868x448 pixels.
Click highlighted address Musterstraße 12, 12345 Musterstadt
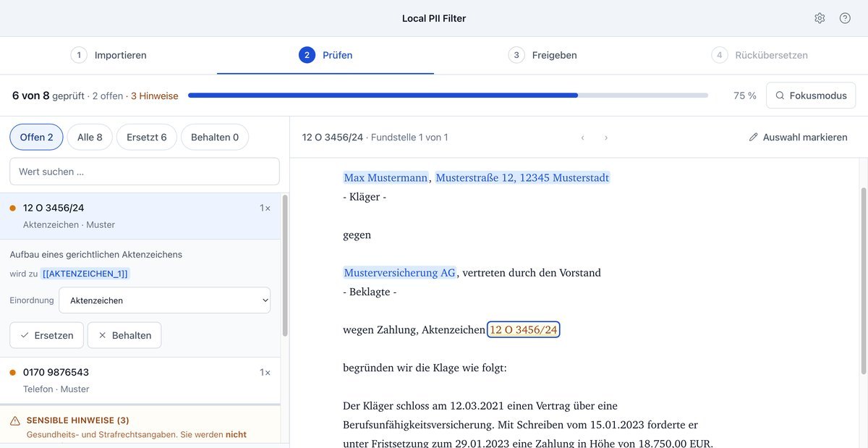click(522, 177)
